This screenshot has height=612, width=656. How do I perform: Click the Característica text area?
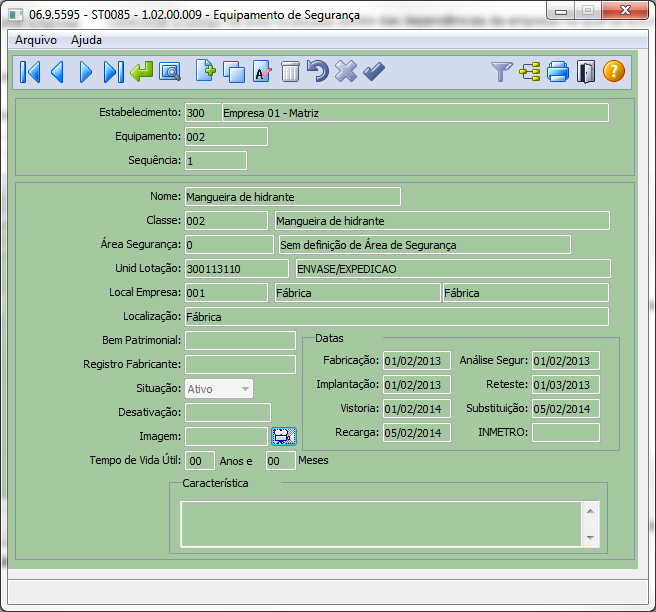pyautogui.click(x=381, y=524)
